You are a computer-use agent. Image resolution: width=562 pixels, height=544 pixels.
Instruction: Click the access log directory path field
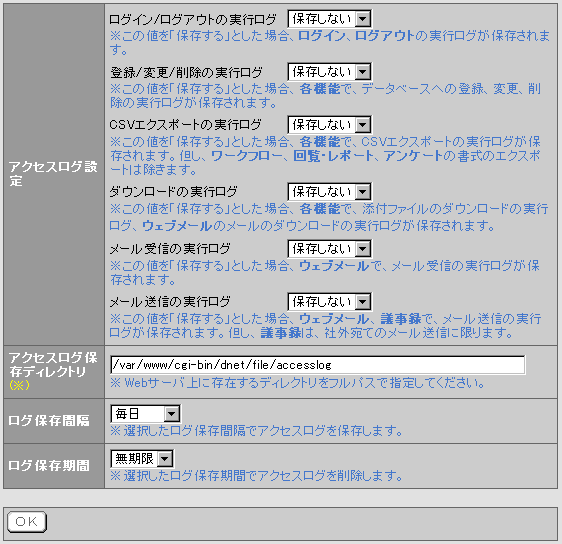(x=318, y=365)
